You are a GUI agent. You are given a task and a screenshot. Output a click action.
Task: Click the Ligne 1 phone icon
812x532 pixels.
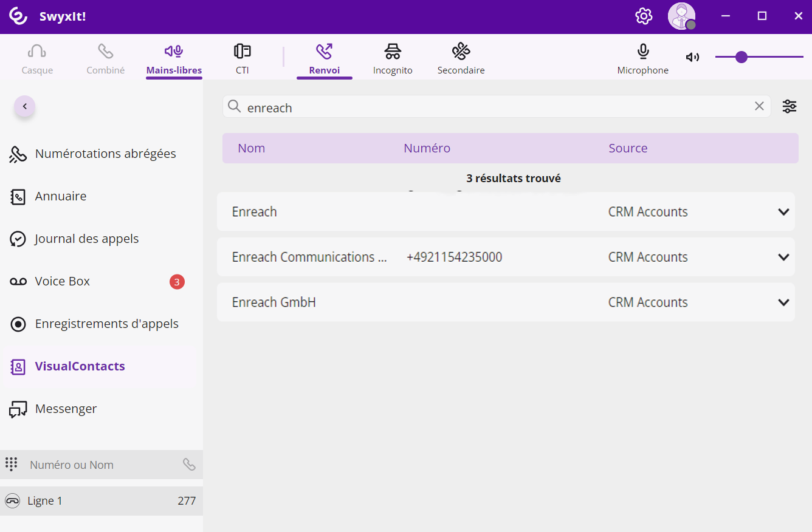(x=12, y=501)
